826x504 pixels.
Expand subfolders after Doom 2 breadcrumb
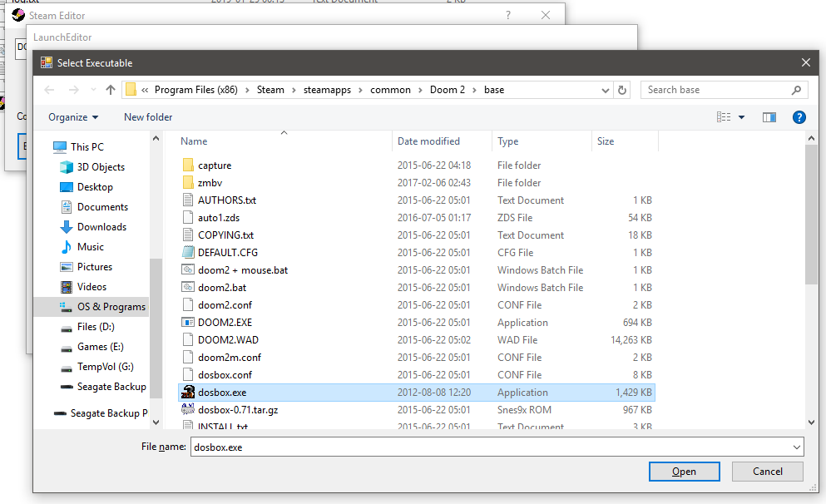coord(474,90)
